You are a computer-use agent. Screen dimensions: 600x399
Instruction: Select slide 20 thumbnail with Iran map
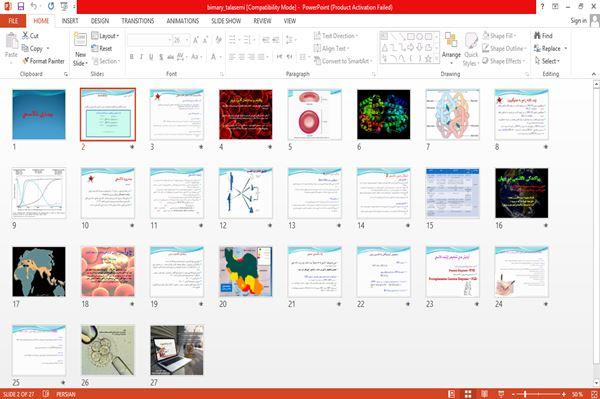(246, 272)
